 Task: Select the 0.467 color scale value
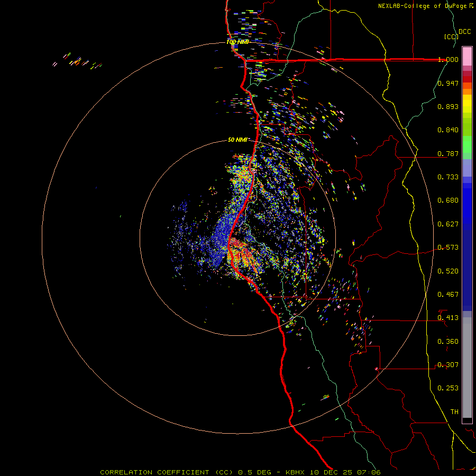[448, 295]
